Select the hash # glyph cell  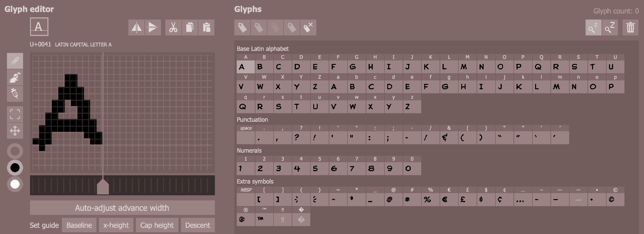[x=412, y=196]
